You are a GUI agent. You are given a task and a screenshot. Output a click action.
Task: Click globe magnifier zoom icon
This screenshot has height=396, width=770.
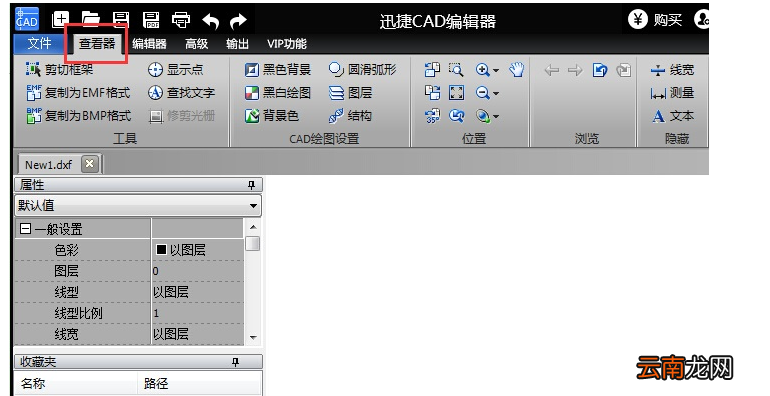(x=482, y=115)
